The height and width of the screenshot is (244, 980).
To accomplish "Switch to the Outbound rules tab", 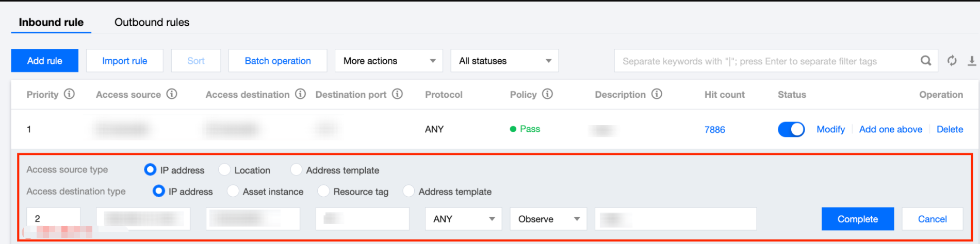I will [152, 22].
